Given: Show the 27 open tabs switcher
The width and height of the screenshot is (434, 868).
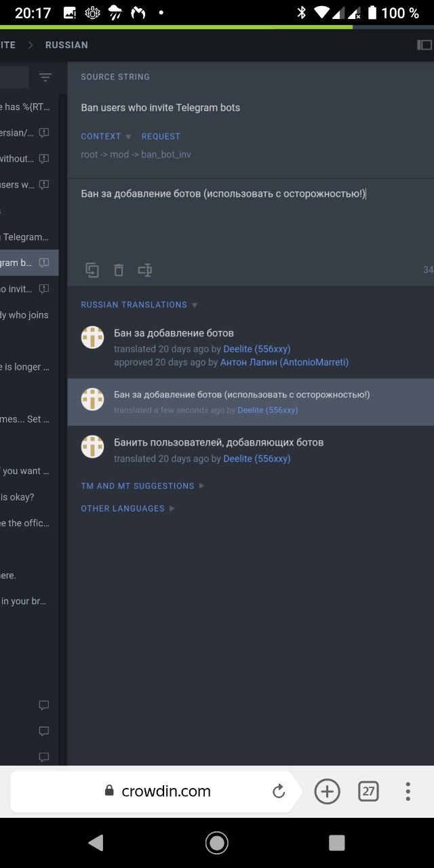Looking at the screenshot, I should [x=368, y=791].
